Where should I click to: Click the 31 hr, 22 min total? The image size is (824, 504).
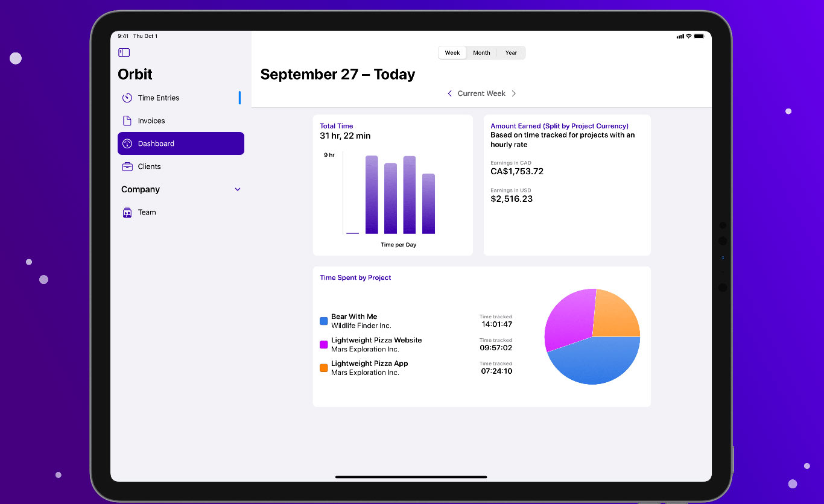[345, 136]
